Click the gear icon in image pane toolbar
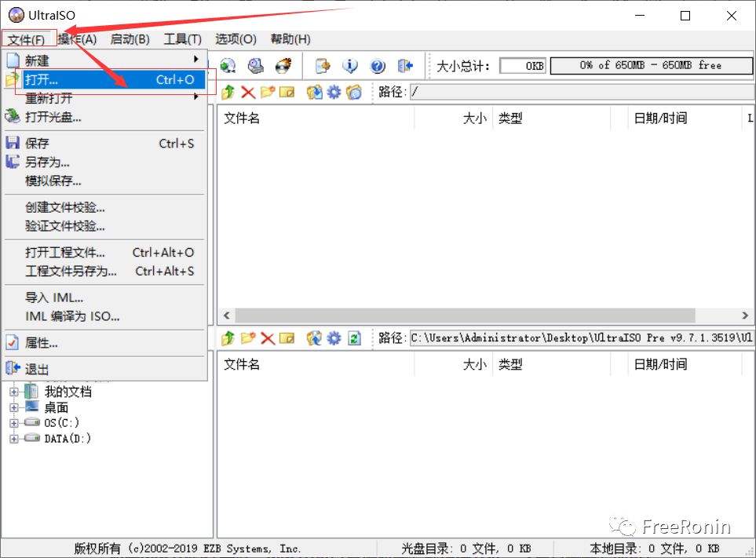The width and height of the screenshot is (756, 558). pos(334,92)
